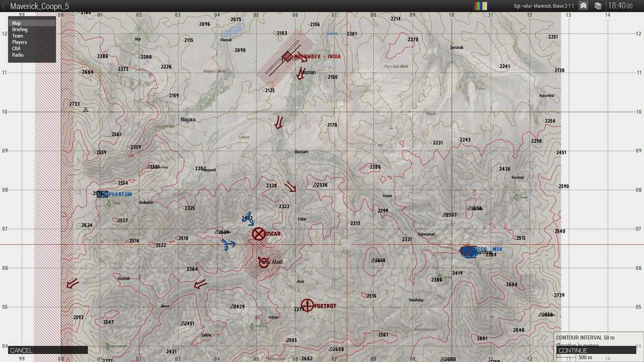This screenshot has width=644, height=362.
Task: Click the hill triangle at elevation 2850
Action: (x=541, y=315)
